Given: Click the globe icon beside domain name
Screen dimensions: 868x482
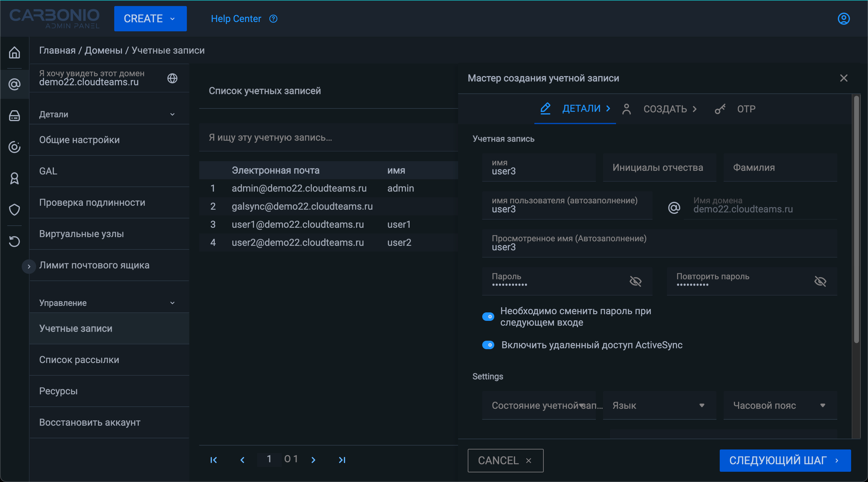Looking at the screenshot, I should point(172,78).
